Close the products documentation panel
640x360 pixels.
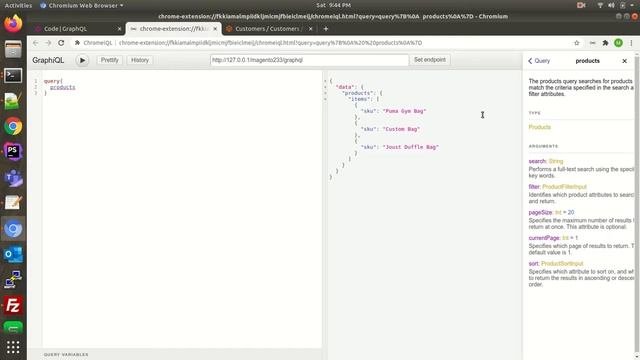click(624, 61)
